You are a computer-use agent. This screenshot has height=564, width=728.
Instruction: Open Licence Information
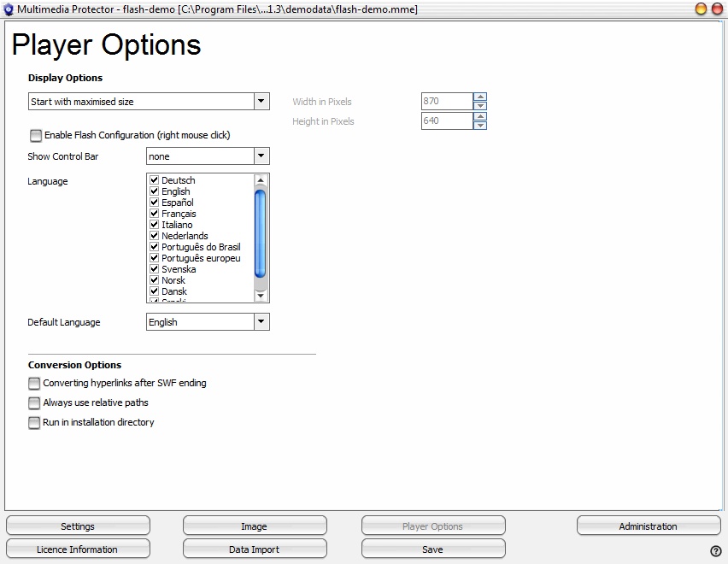point(78,549)
